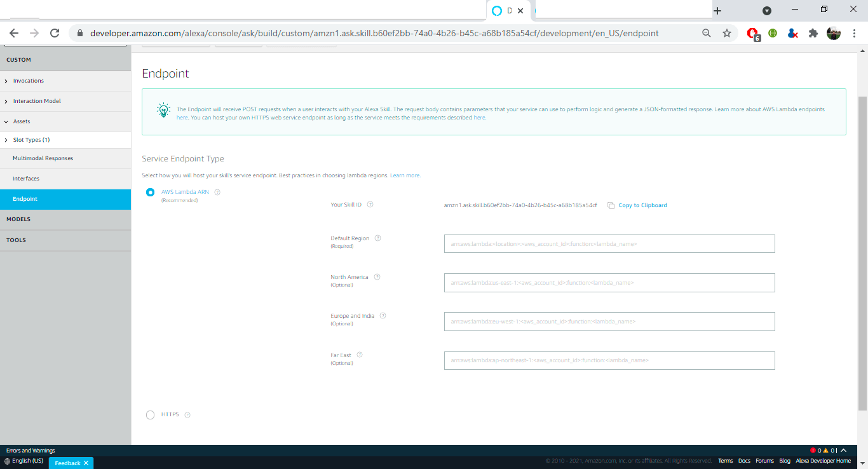Click the help icon beside AWS Lambda ARN

(x=217, y=192)
